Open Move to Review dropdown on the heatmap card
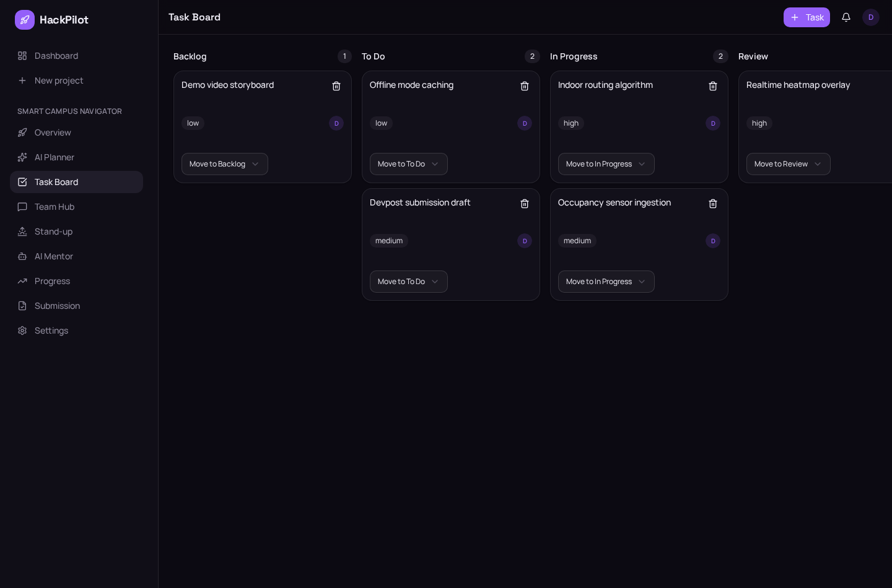 pos(789,164)
